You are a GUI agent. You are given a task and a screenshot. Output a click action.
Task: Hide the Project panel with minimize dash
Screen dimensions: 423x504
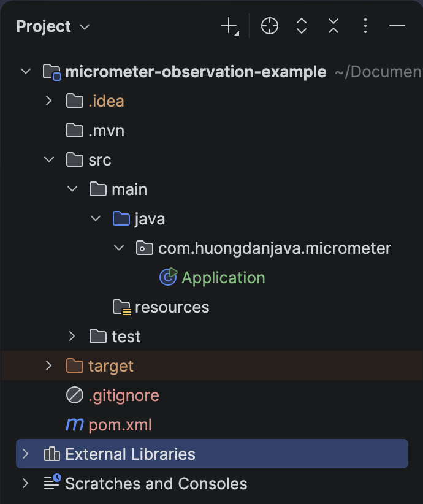(x=397, y=26)
